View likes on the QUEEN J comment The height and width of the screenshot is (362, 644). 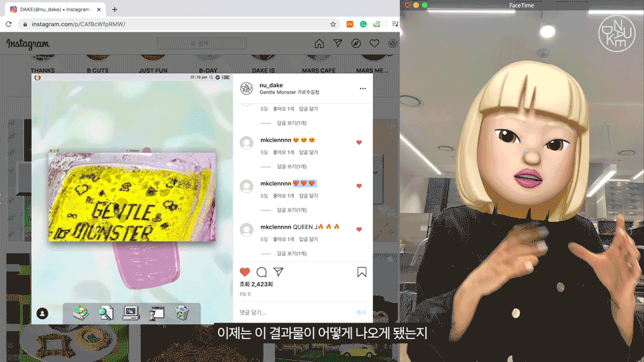tap(283, 239)
